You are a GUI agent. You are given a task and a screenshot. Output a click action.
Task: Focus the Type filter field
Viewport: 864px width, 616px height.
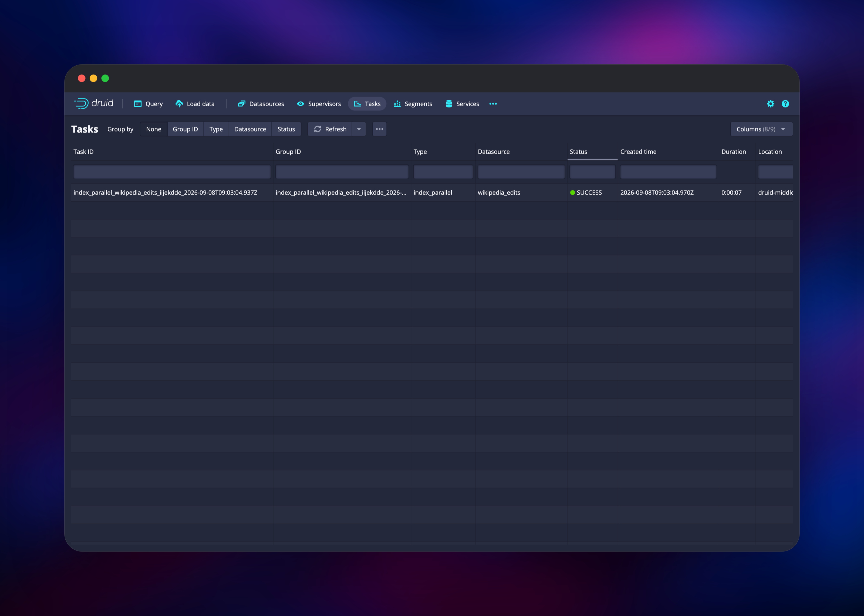pos(443,172)
